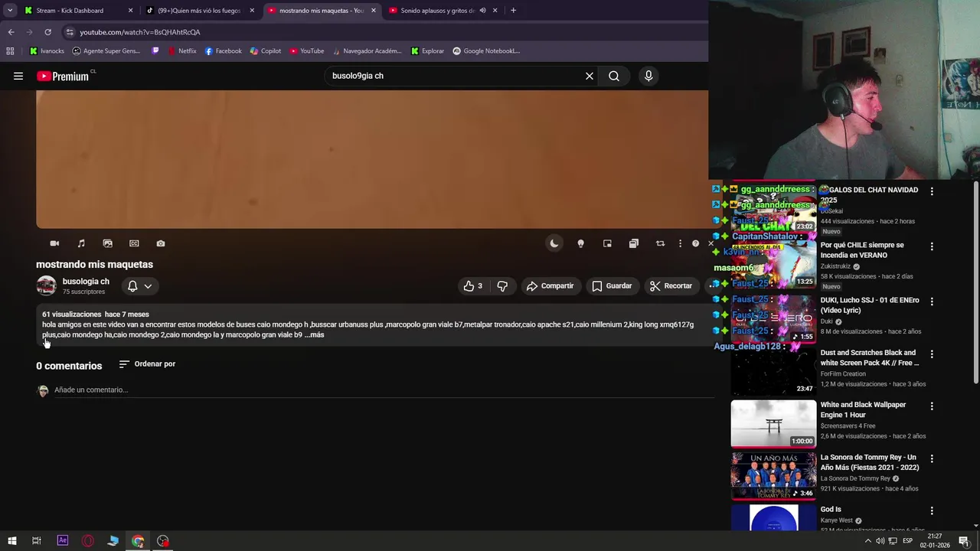Open the Twitch bookmark icon
The image size is (980, 551).
tap(156, 51)
